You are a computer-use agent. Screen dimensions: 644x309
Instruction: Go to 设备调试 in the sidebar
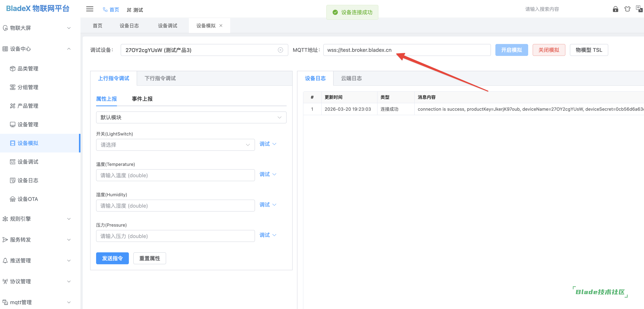[x=28, y=162]
